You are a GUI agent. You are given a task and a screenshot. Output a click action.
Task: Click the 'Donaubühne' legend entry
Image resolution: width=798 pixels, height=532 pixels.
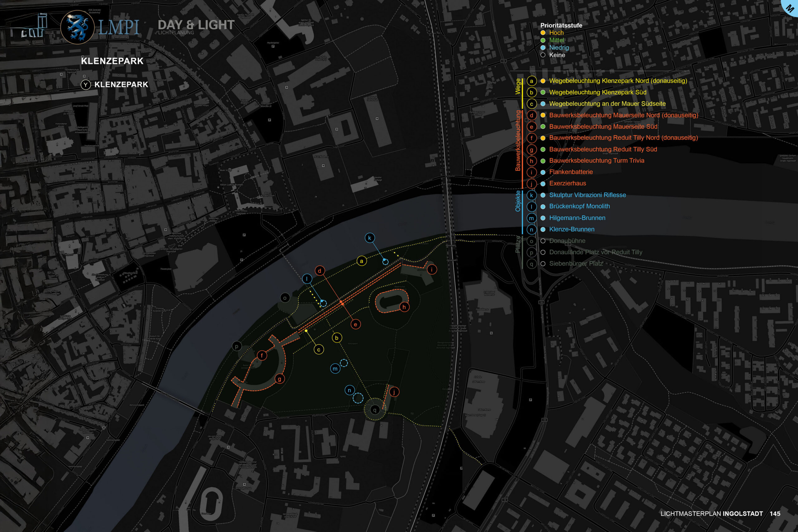[567, 241]
